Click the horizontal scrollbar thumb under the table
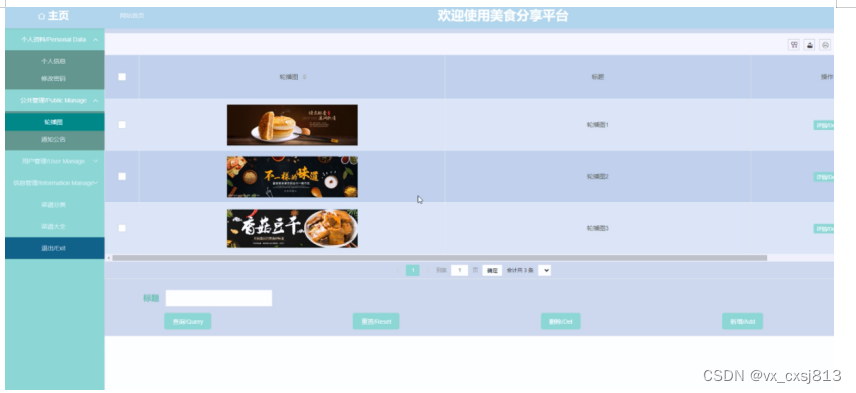 point(439,258)
